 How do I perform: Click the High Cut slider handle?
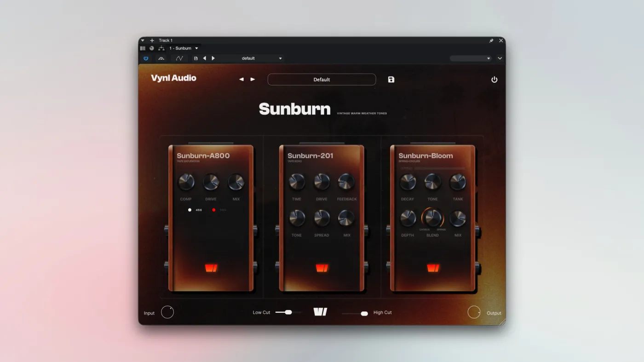(x=364, y=314)
